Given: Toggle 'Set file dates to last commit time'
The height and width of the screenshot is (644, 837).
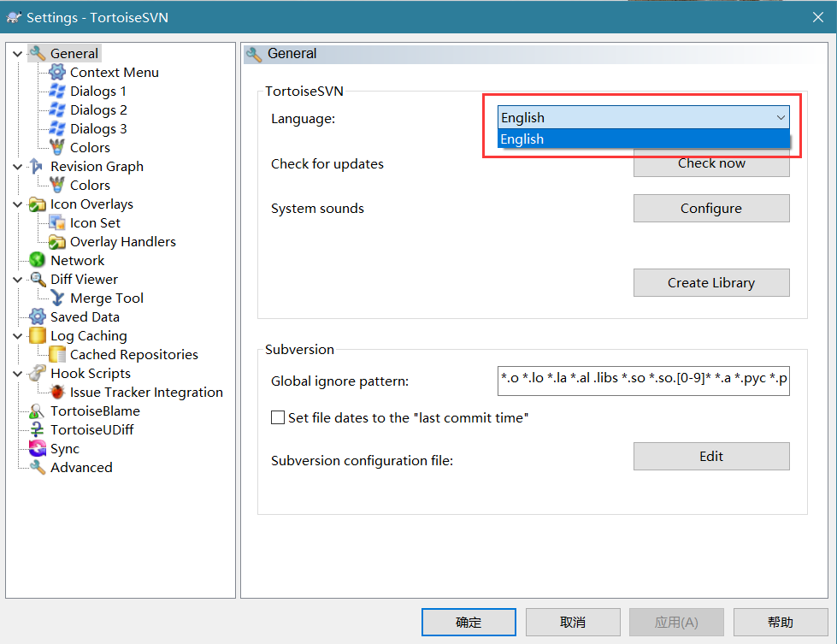Looking at the screenshot, I should 278,417.
